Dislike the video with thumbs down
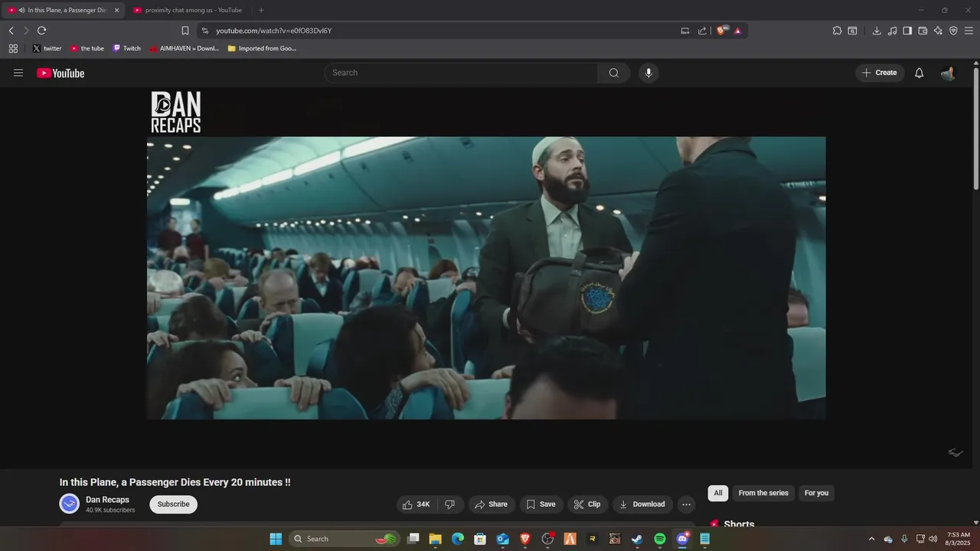This screenshot has height=551, width=980. (x=450, y=504)
